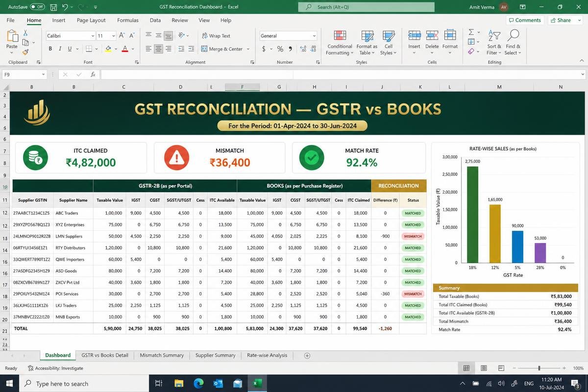Switch to Page Break Preview in status bar
This screenshot has width=588, height=392.
tap(501, 368)
